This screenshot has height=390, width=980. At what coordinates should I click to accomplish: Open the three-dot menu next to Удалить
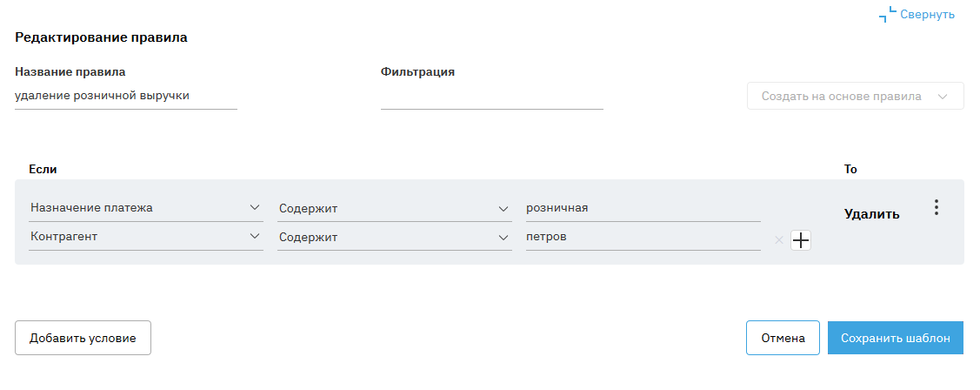pyautogui.click(x=937, y=207)
